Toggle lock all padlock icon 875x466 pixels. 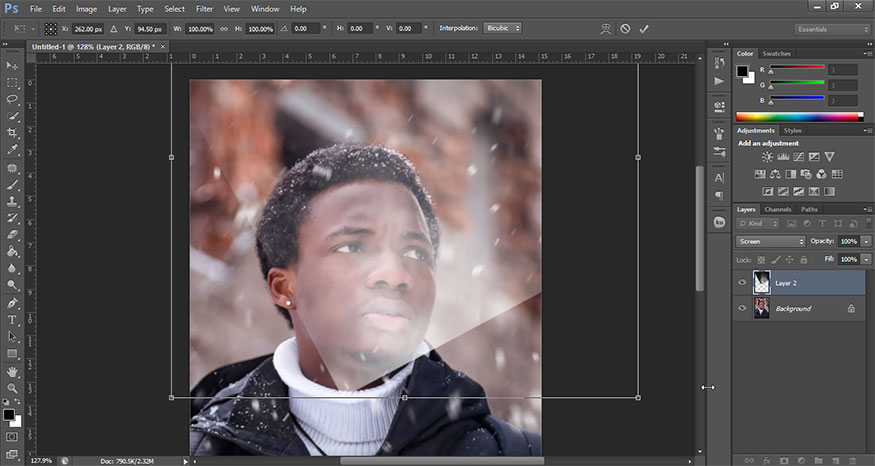point(804,260)
